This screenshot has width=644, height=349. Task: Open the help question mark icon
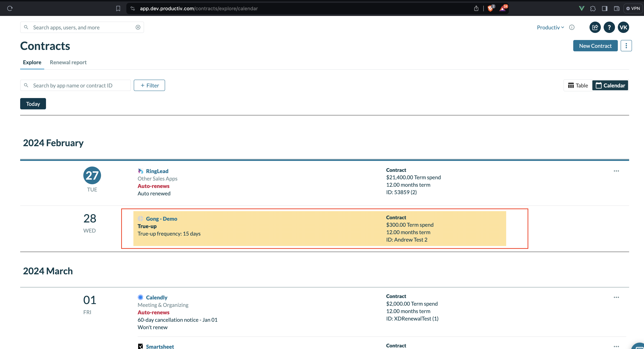click(x=609, y=27)
